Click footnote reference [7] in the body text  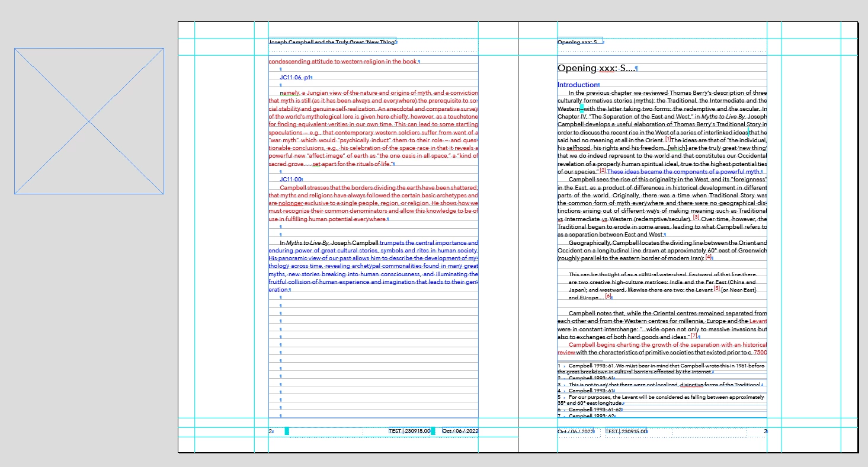694,335
